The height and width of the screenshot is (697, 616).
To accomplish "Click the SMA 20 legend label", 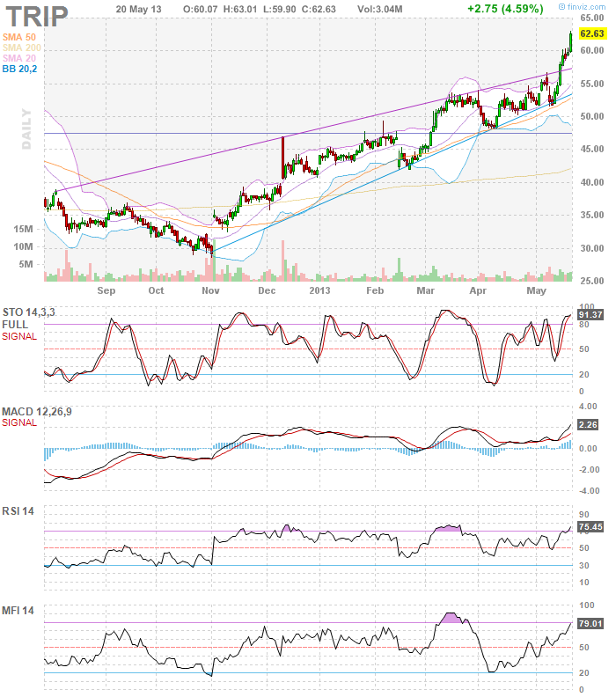I will pyautogui.click(x=18, y=57).
